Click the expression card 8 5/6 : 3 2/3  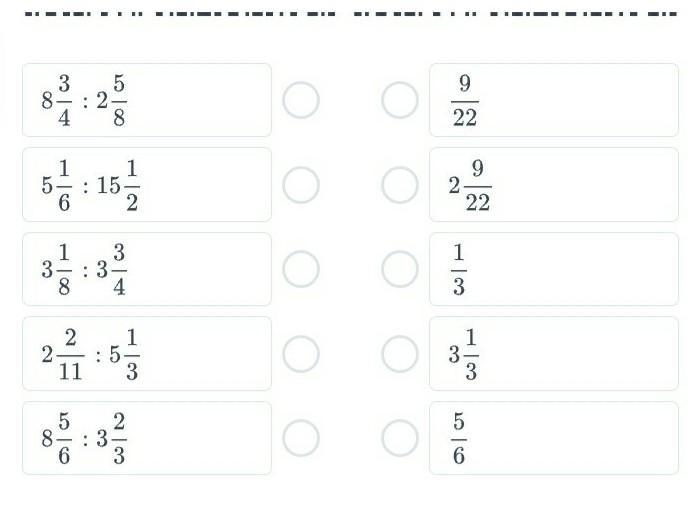pyautogui.click(x=147, y=437)
